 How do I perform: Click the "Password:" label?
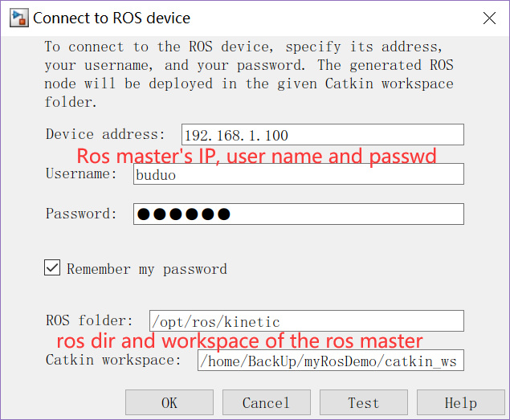coord(82,214)
